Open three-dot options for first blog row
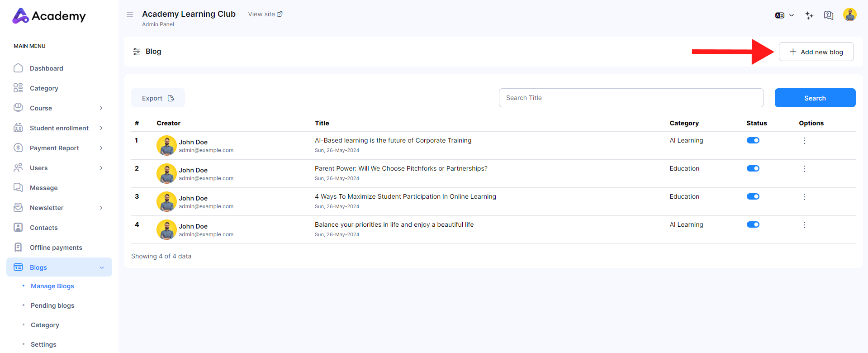Image resolution: width=868 pixels, height=353 pixels. tap(804, 141)
